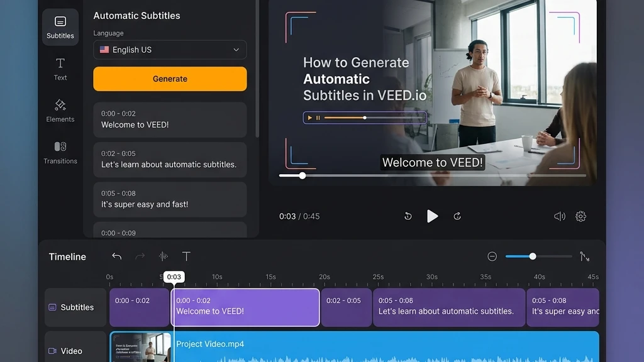Viewport: 644px width, 362px height.
Task: Select the 'Let's learn about automatic subtitles.' card
Action: [170, 159]
